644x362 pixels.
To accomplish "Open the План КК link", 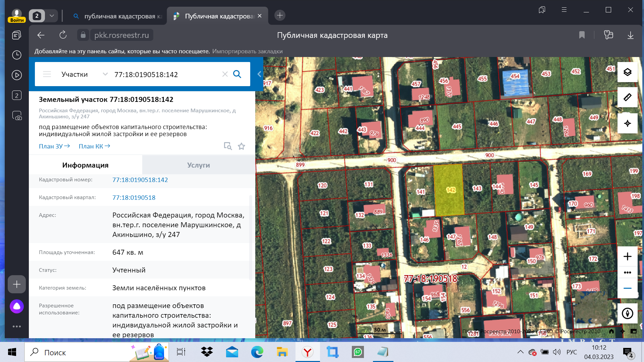I will [x=94, y=146].
